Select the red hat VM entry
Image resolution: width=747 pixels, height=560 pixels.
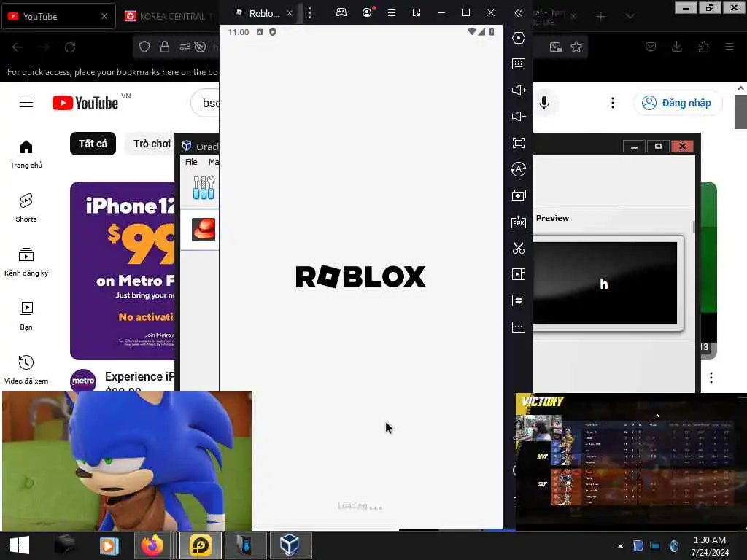click(x=200, y=230)
